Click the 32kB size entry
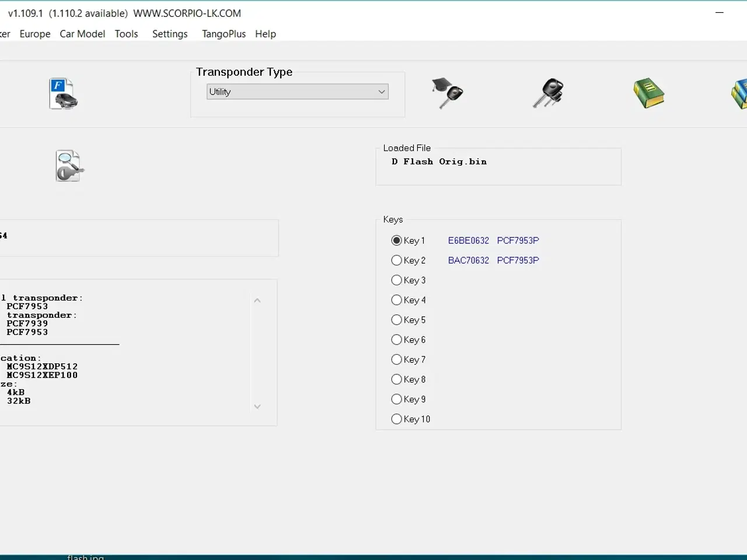Viewport: 747px width, 560px height. point(19,401)
